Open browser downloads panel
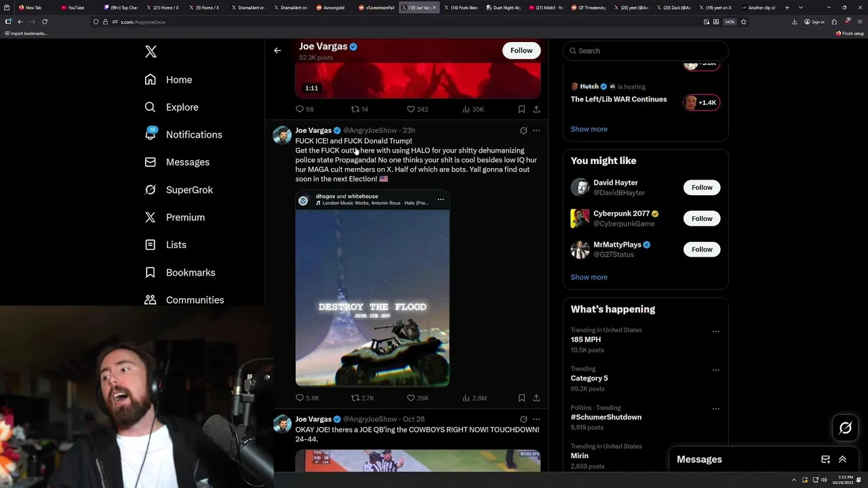The image size is (868, 488). click(x=794, y=22)
